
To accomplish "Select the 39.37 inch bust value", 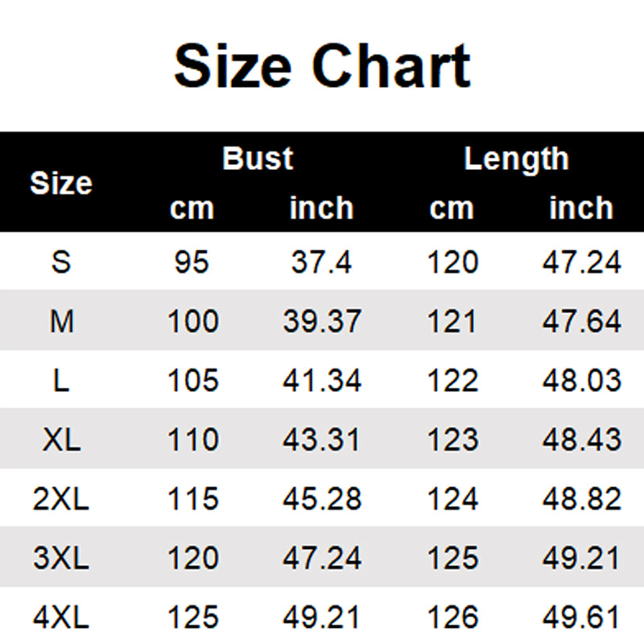I will [321, 322].
